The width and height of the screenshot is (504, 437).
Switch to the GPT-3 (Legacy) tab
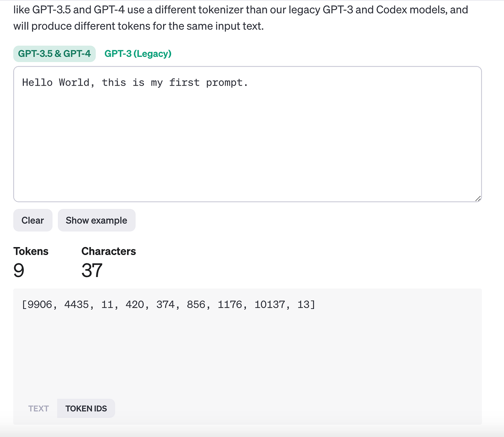(138, 54)
